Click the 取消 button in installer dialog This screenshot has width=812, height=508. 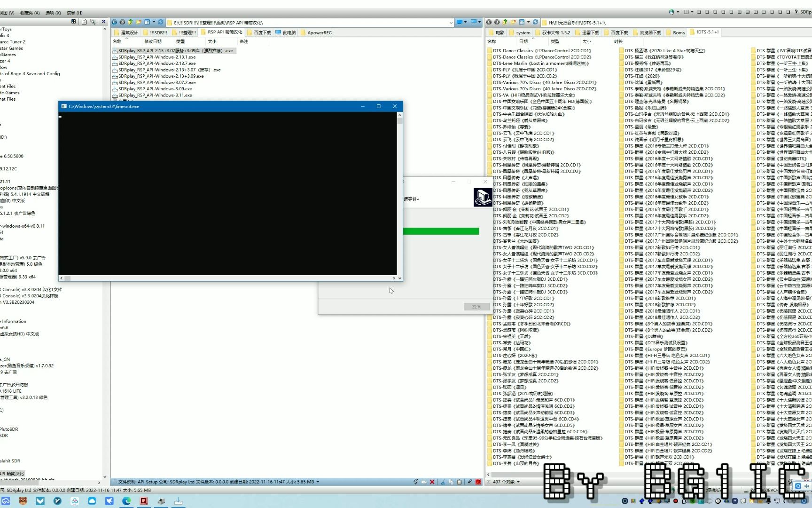click(x=476, y=307)
